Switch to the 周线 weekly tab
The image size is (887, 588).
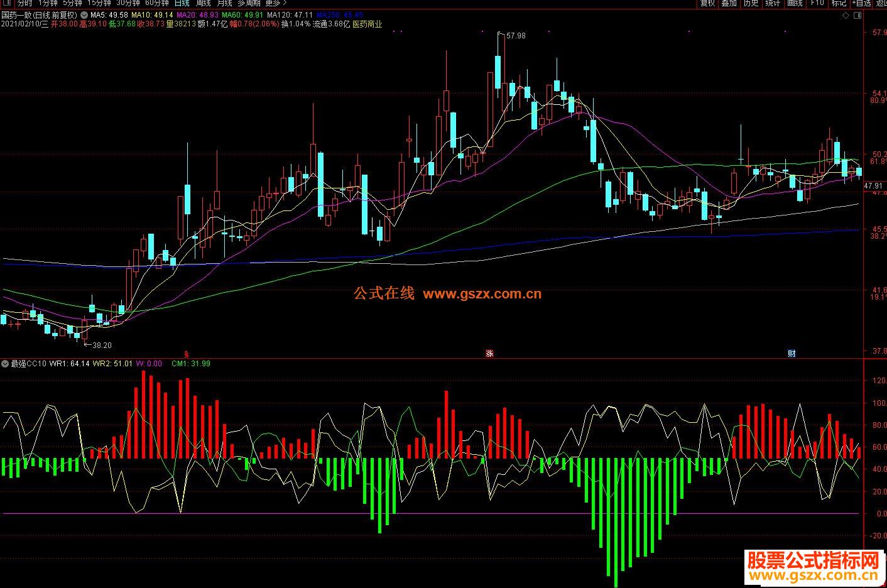tap(203, 3)
